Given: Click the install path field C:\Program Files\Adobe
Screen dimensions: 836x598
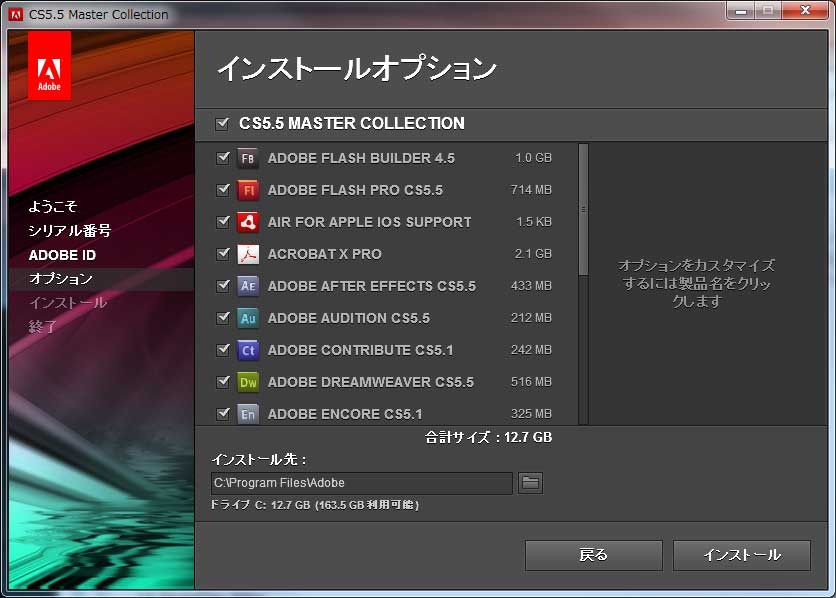Looking at the screenshot, I should 361,483.
